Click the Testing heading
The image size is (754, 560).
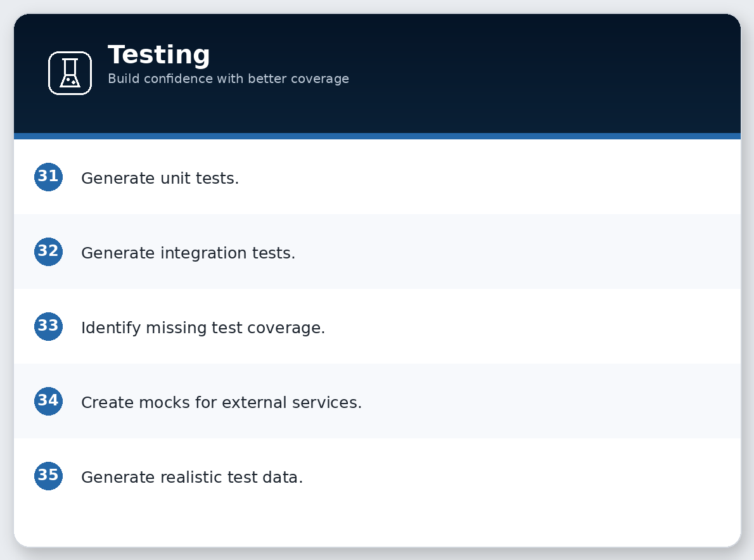[158, 54]
